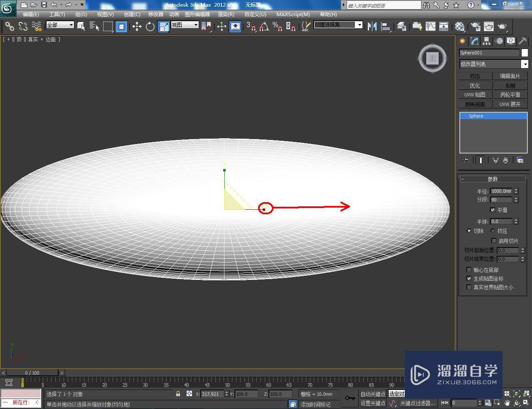Switch to the Create panel
Viewport: 532px width, 409px height.
click(462, 41)
